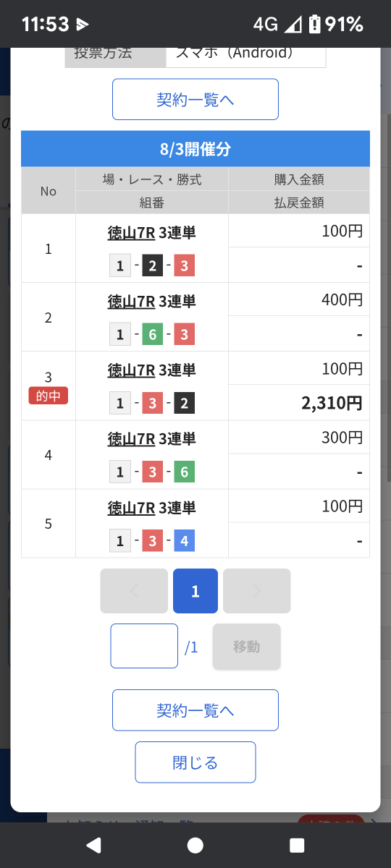The width and height of the screenshot is (391, 868).
Task: Tap the black number 2 in row 1
Action: [152, 265]
